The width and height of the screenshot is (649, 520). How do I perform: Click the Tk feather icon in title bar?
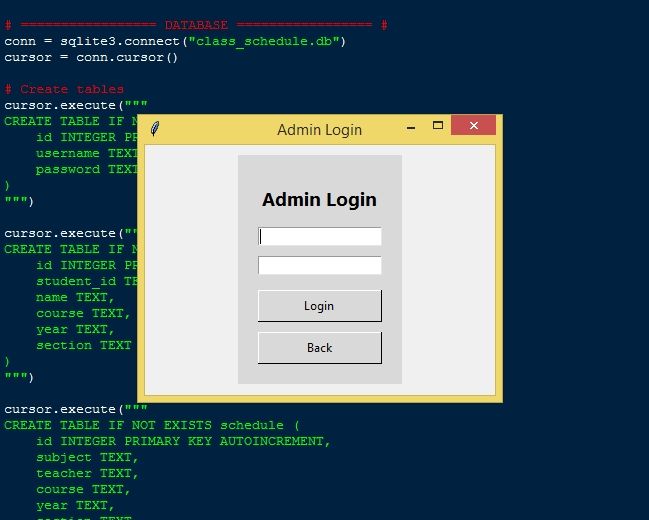coord(155,128)
